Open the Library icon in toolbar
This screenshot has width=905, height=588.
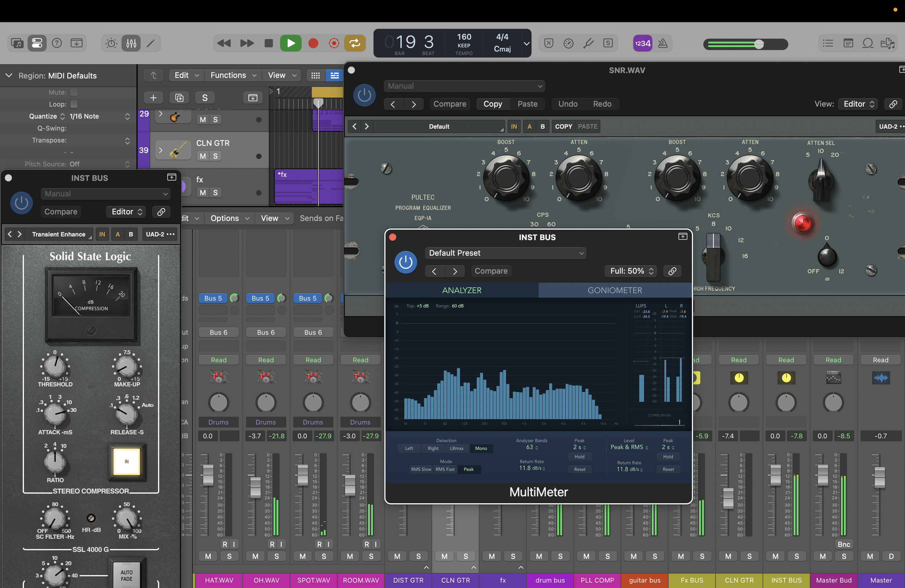tap(17, 43)
